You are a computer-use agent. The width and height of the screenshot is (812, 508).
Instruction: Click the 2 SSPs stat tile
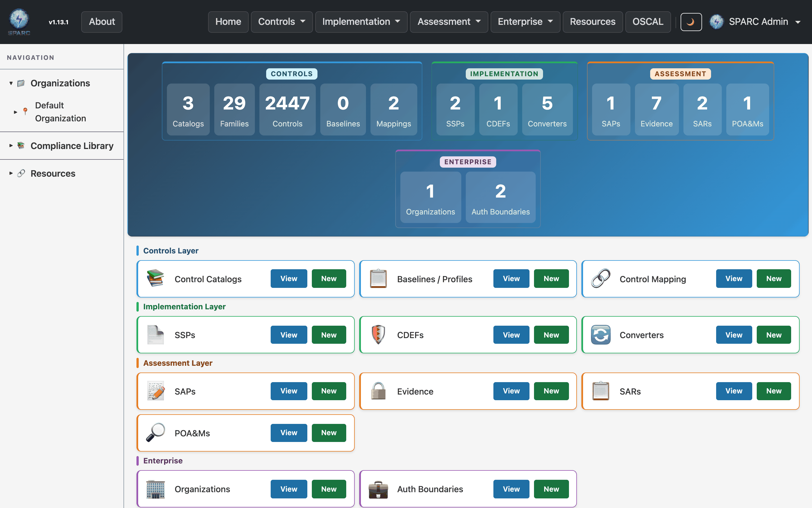pos(455,110)
